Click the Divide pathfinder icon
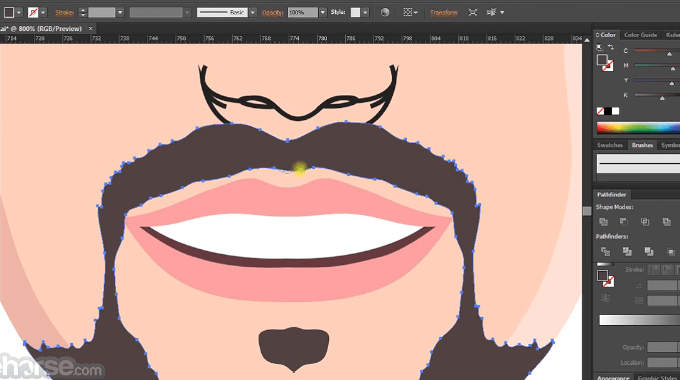The height and width of the screenshot is (380, 680). (605, 251)
